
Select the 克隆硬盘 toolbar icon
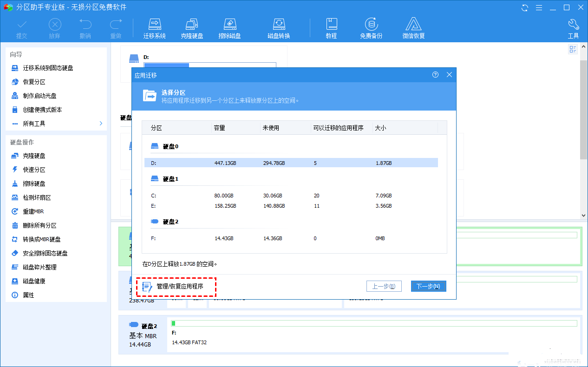coord(192,27)
